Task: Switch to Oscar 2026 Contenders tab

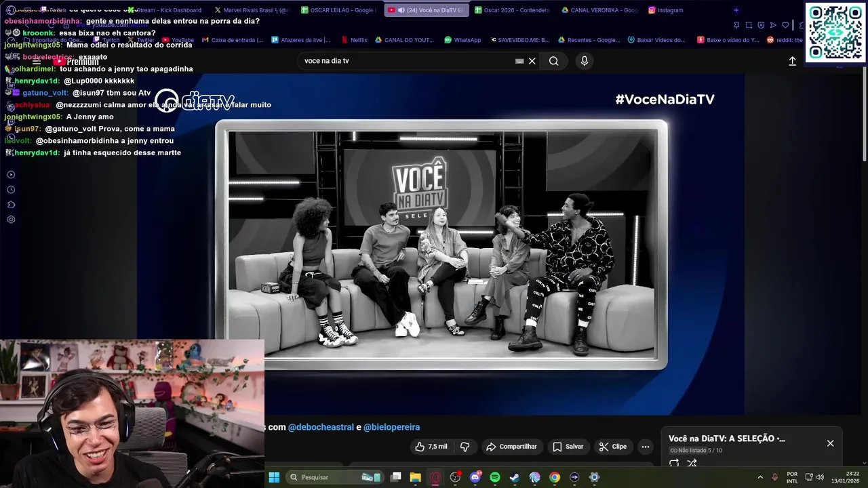Action: pos(513,10)
